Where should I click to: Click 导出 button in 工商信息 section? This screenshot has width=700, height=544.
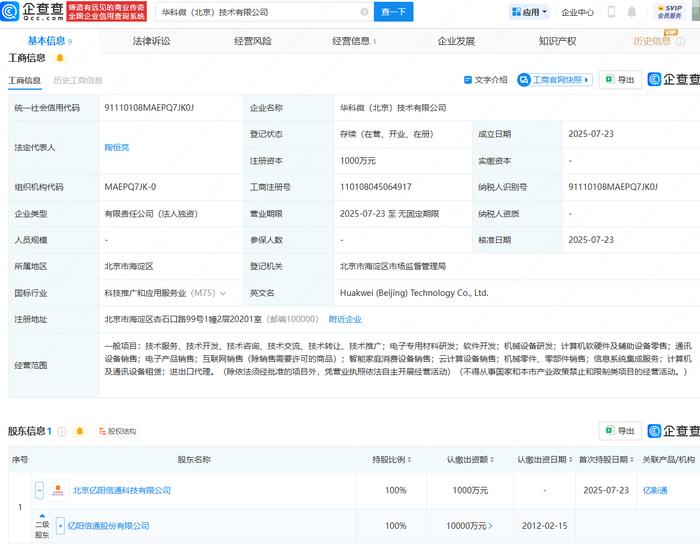(x=620, y=80)
